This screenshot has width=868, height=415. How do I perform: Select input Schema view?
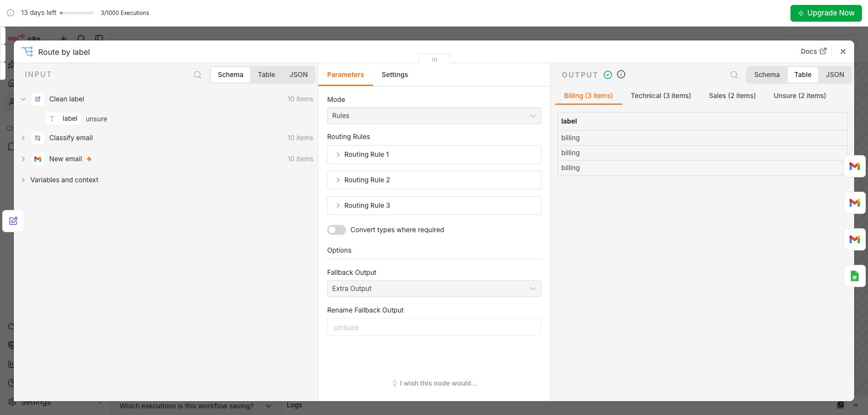230,75
